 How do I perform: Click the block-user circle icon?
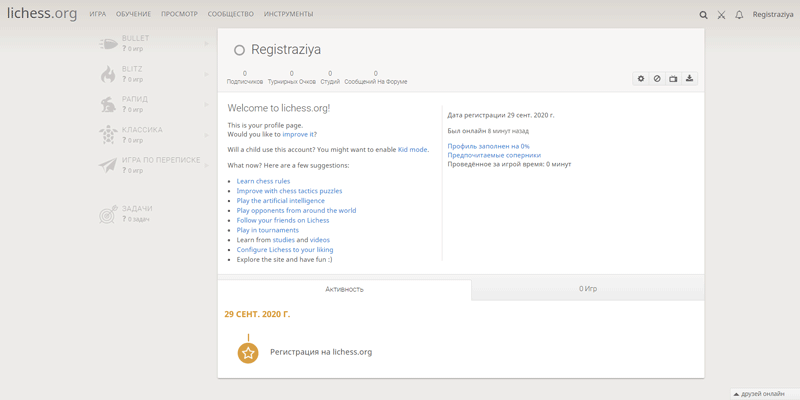[x=657, y=79]
